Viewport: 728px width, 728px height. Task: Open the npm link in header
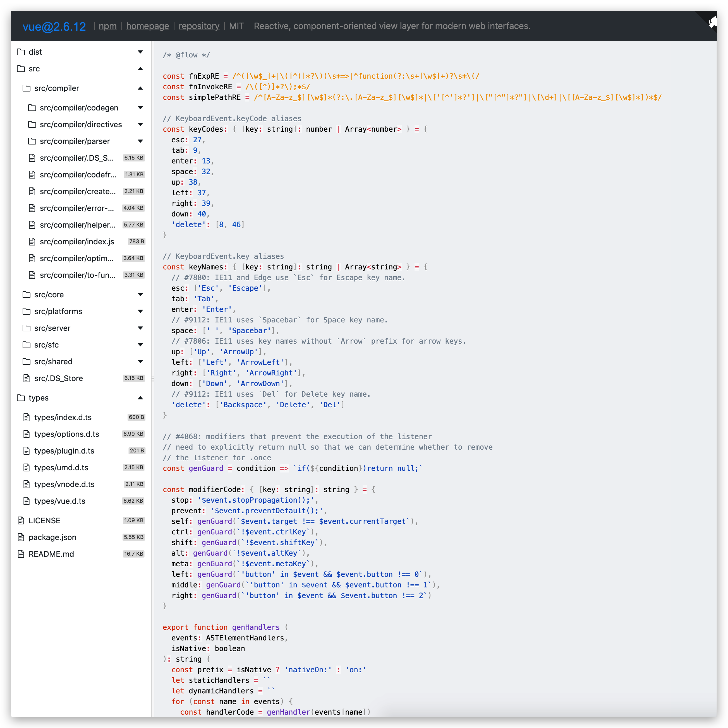[x=107, y=26]
